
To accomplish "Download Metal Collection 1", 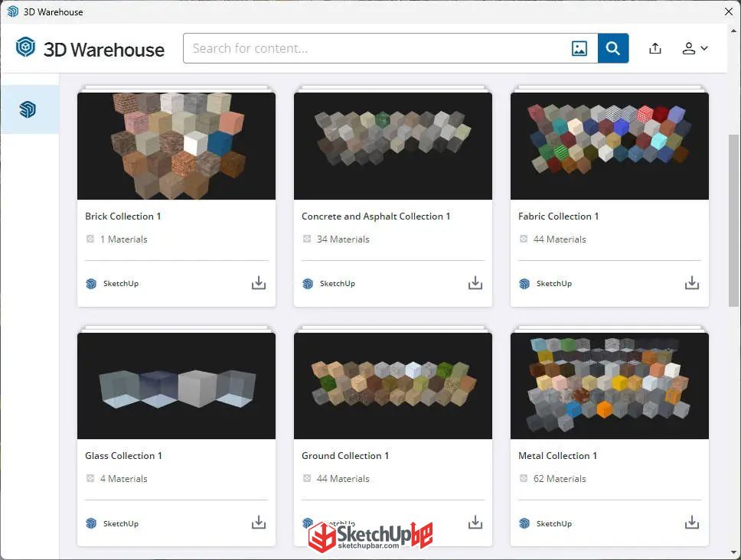I will point(692,523).
